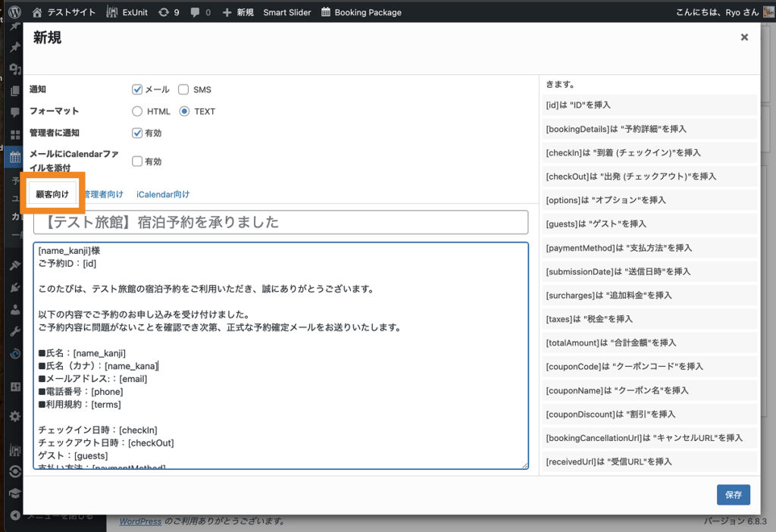The width and height of the screenshot is (776, 532).
Task: Open テストサイト home icon in admin bar
Action: (x=38, y=12)
